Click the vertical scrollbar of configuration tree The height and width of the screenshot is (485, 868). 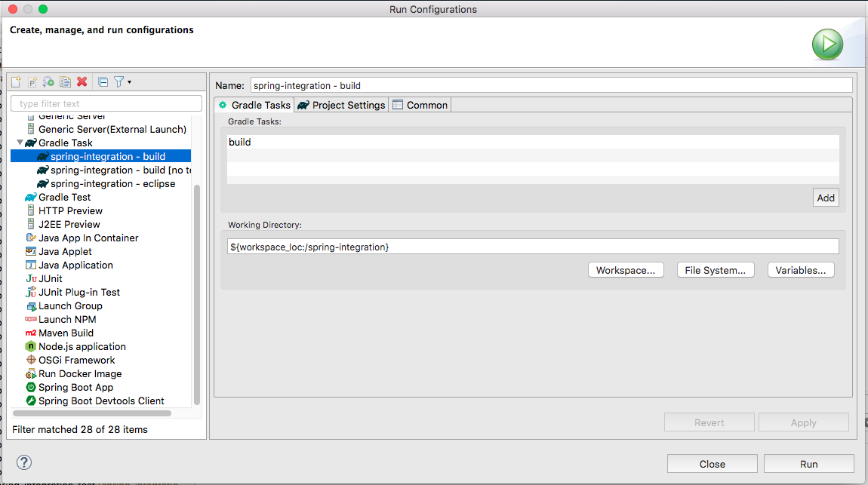click(x=196, y=295)
